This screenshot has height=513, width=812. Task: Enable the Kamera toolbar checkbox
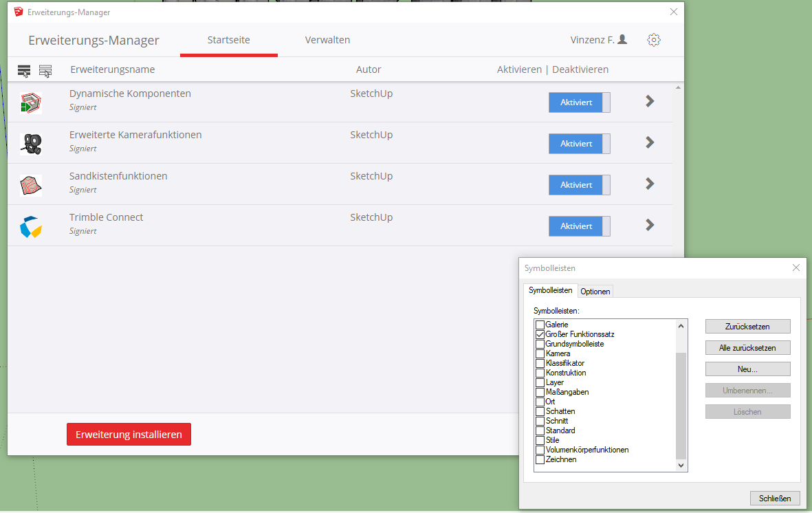(x=540, y=353)
